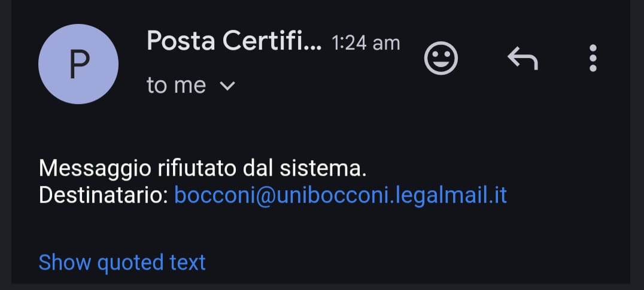
Task: Open sender name Posta Certifi...
Action: coord(234,41)
